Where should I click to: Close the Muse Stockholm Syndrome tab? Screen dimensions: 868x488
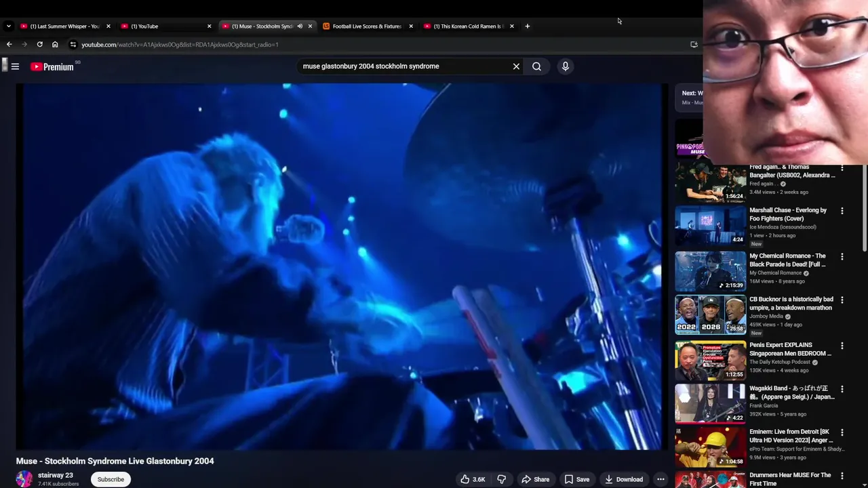tap(310, 26)
